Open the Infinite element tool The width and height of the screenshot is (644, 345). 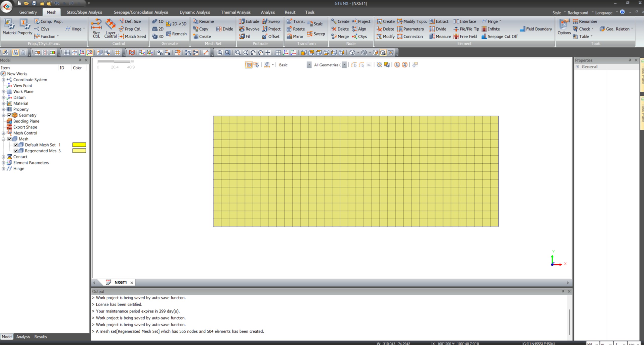click(491, 29)
